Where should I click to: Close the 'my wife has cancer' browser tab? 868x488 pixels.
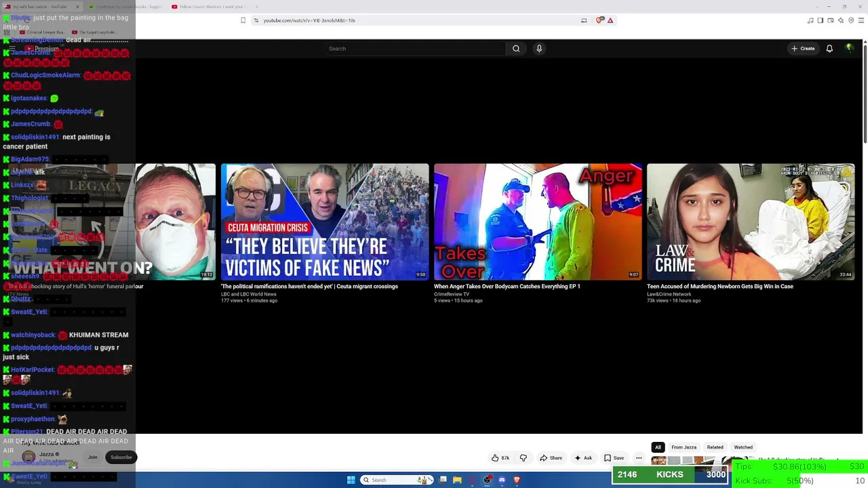pos(77,7)
